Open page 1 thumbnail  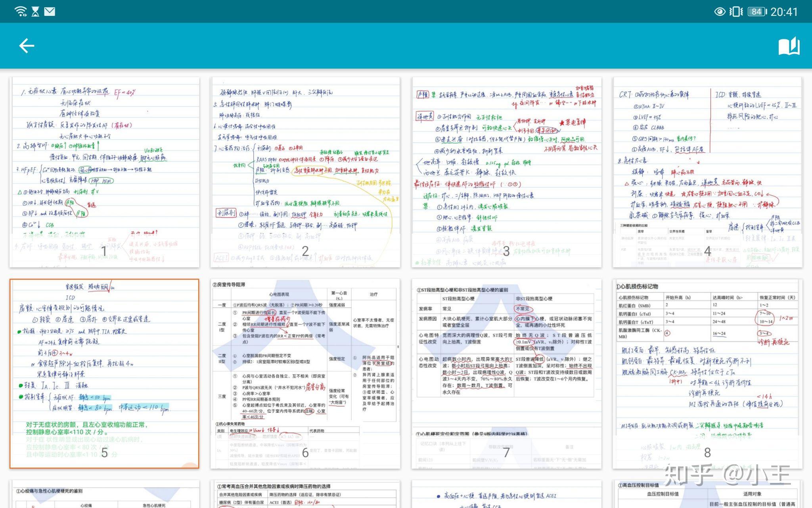coord(104,172)
